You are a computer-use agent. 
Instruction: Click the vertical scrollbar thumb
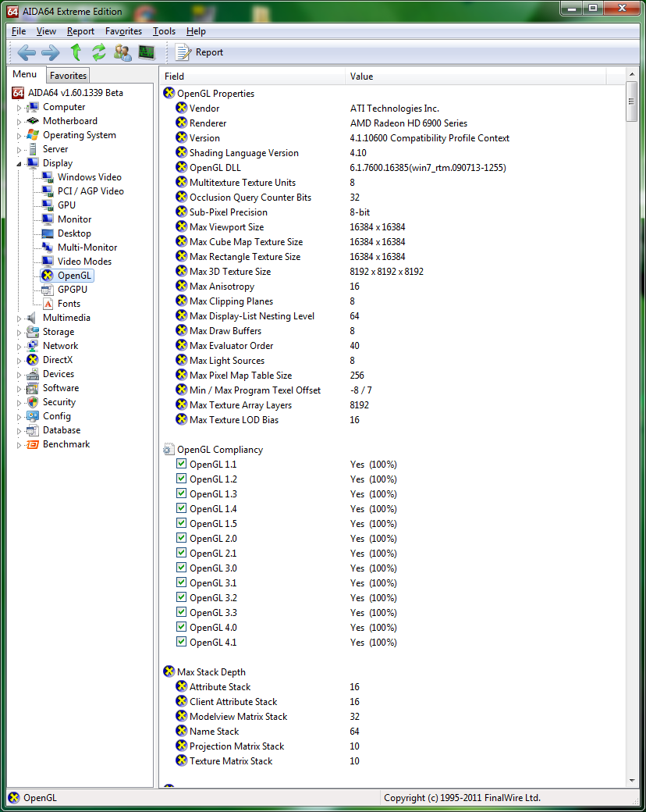point(631,101)
